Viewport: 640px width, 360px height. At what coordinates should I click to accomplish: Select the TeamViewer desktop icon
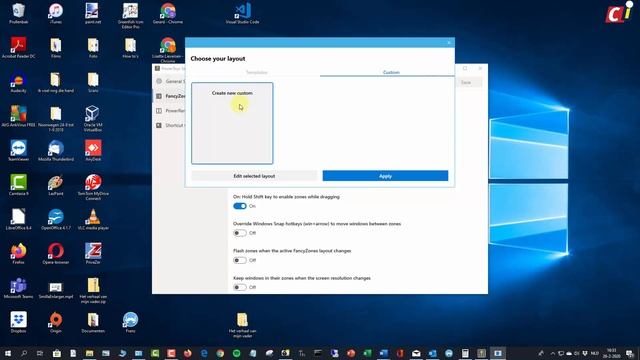(x=18, y=150)
